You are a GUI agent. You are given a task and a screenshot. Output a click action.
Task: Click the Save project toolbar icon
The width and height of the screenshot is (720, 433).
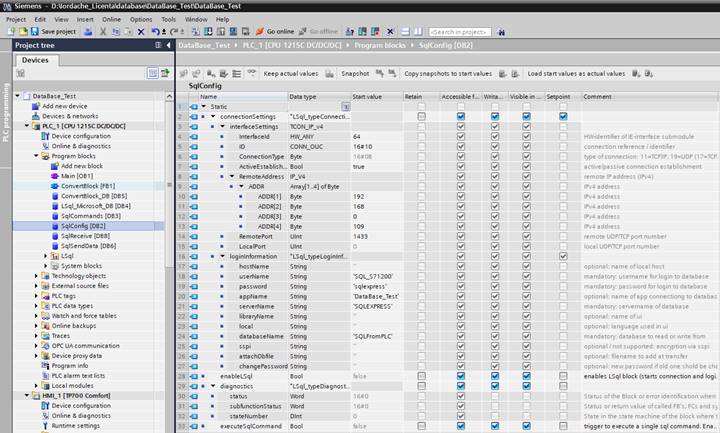(x=36, y=32)
